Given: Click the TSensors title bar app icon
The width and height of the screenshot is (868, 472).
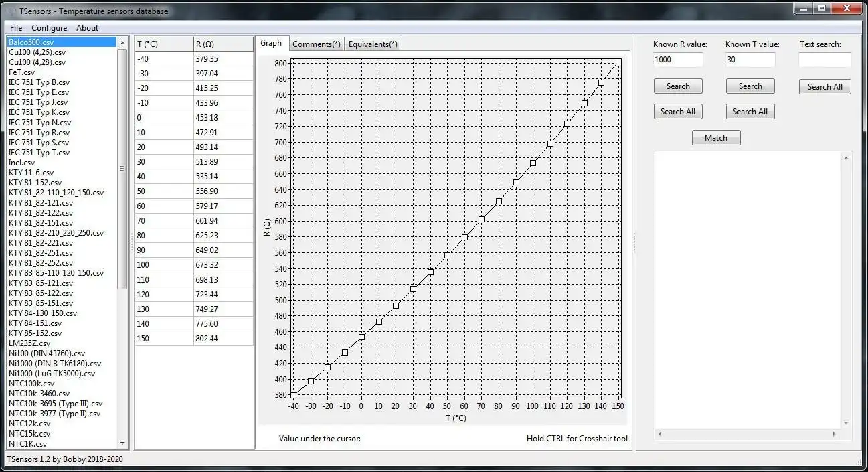Looking at the screenshot, I should coord(10,11).
